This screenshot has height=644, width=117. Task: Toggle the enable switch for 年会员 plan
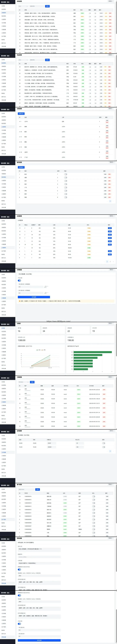pos(103,447)
